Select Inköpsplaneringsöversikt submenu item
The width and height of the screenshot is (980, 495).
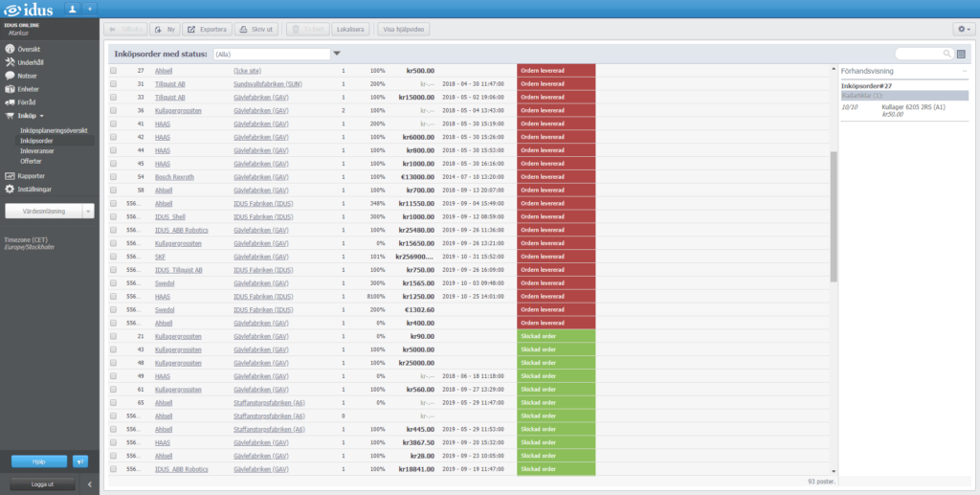click(54, 130)
